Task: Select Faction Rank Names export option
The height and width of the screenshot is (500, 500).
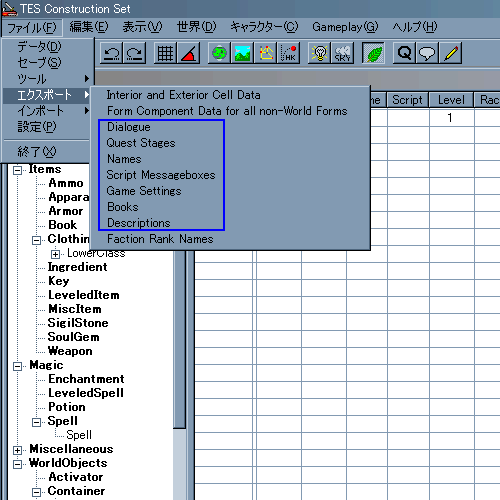Action: (x=160, y=239)
